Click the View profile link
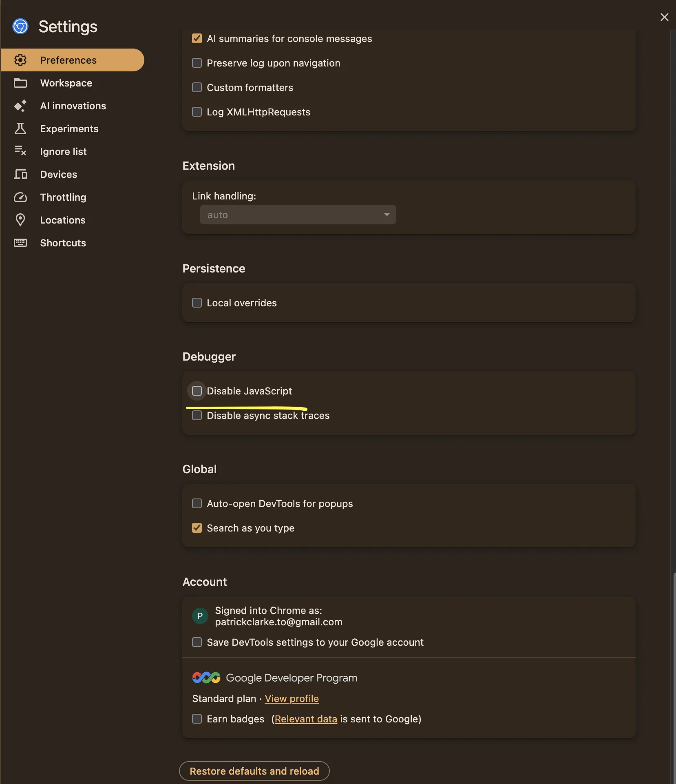The height and width of the screenshot is (784, 676). coord(292,698)
